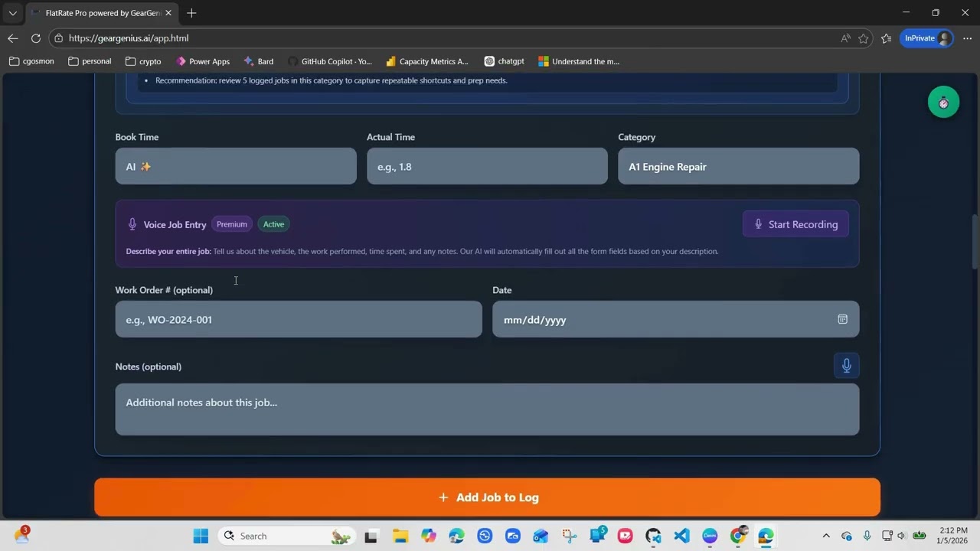Viewport: 980px width, 551px height.
Task: Open browser settings and more menu
Action: coord(967,38)
